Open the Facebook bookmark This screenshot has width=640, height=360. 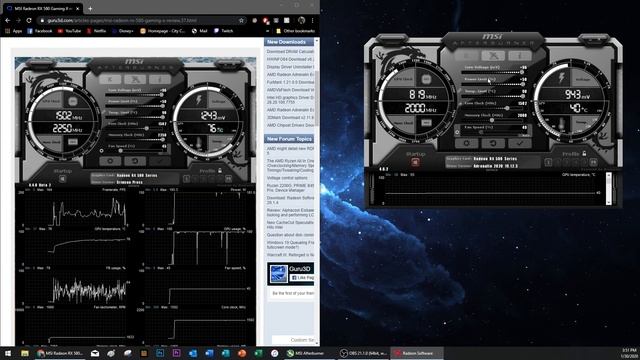pos(40,31)
